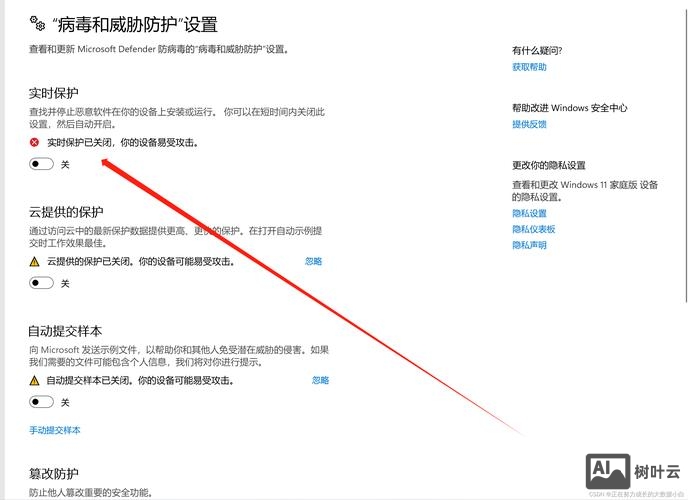The height and width of the screenshot is (500, 688).
Task: Open the 隐私设置 link
Action: coord(529,213)
